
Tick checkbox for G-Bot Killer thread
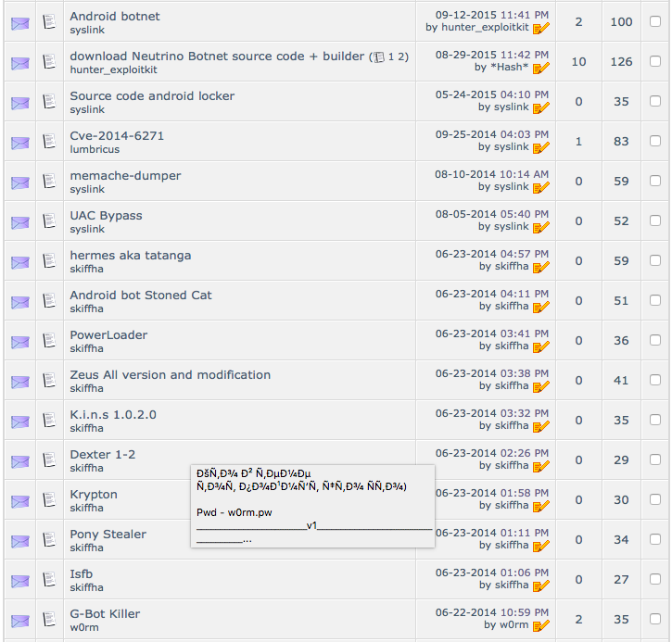pyautogui.click(x=655, y=619)
